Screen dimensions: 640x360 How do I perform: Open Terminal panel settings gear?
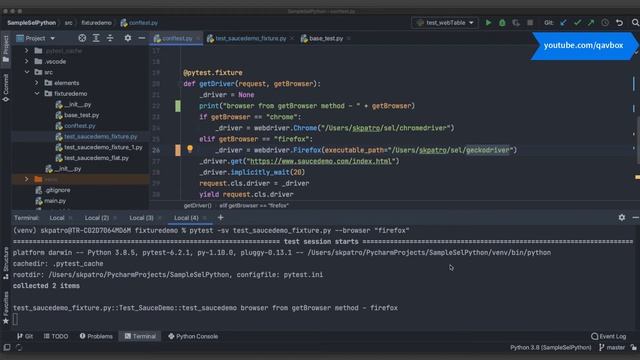pos(622,218)
